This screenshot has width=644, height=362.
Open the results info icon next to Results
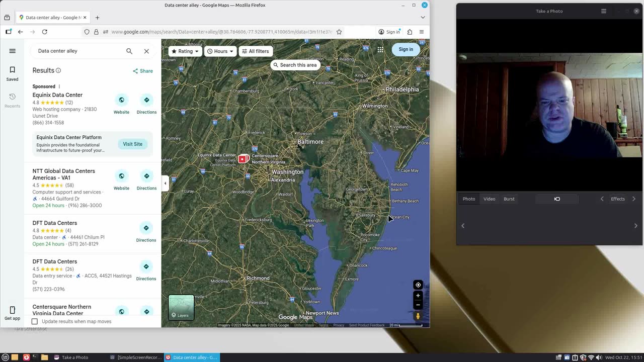[x=58, y=70]
